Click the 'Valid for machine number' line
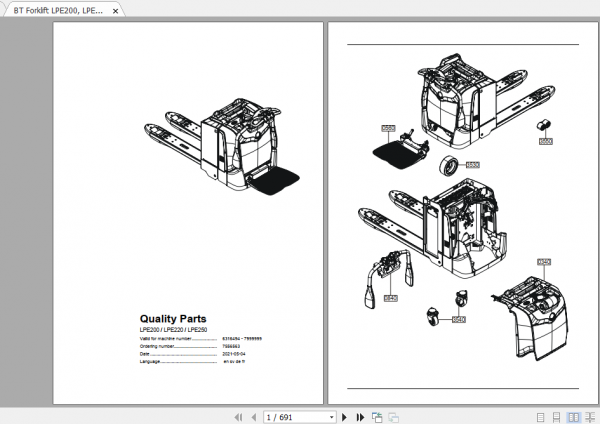The height and width of the screenshot is (424, 600). [x=201, y=339]
